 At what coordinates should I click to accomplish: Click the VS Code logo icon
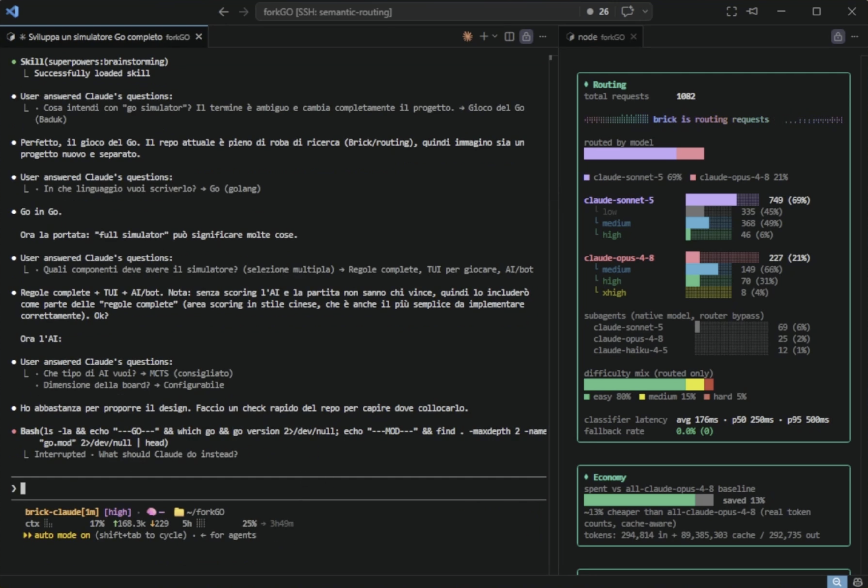[x=12, y=12]
